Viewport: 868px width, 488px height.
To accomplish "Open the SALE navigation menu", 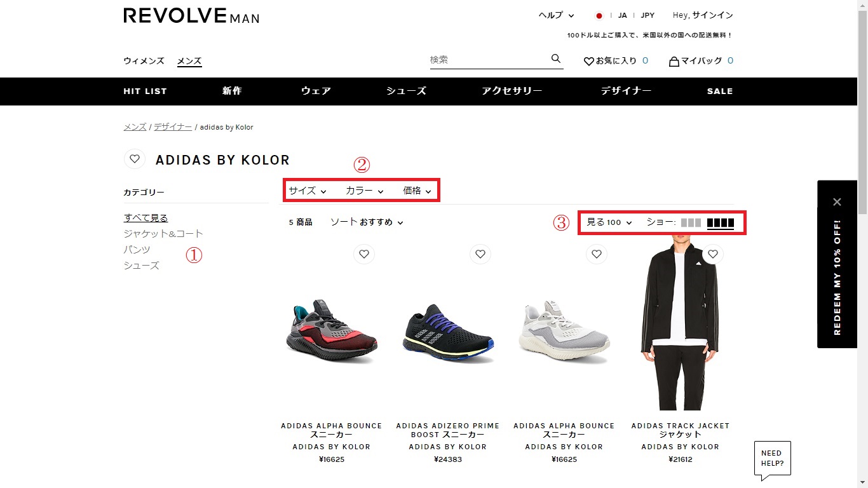I will (720, 91).
